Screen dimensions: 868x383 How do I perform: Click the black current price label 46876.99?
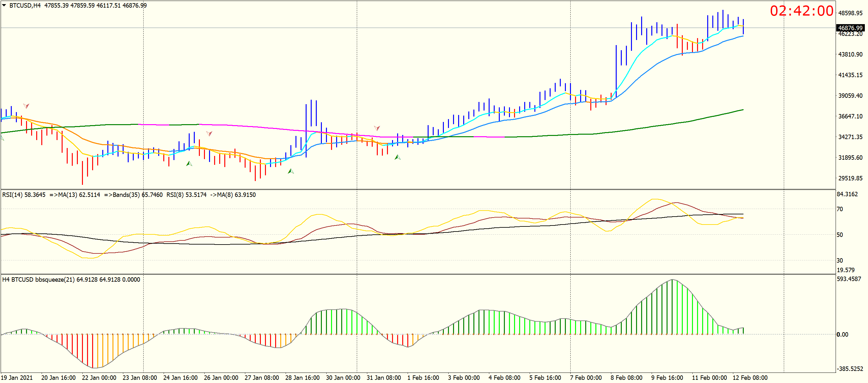(850, 28)
